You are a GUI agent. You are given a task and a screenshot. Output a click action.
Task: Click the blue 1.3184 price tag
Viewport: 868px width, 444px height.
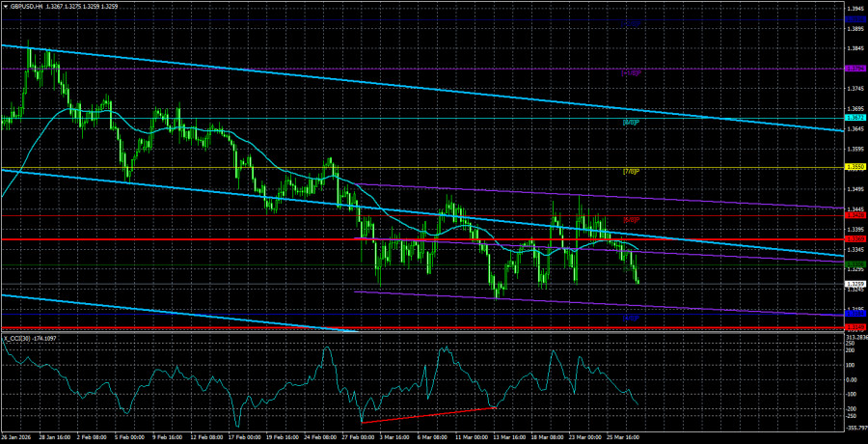(x=854, y=314)
